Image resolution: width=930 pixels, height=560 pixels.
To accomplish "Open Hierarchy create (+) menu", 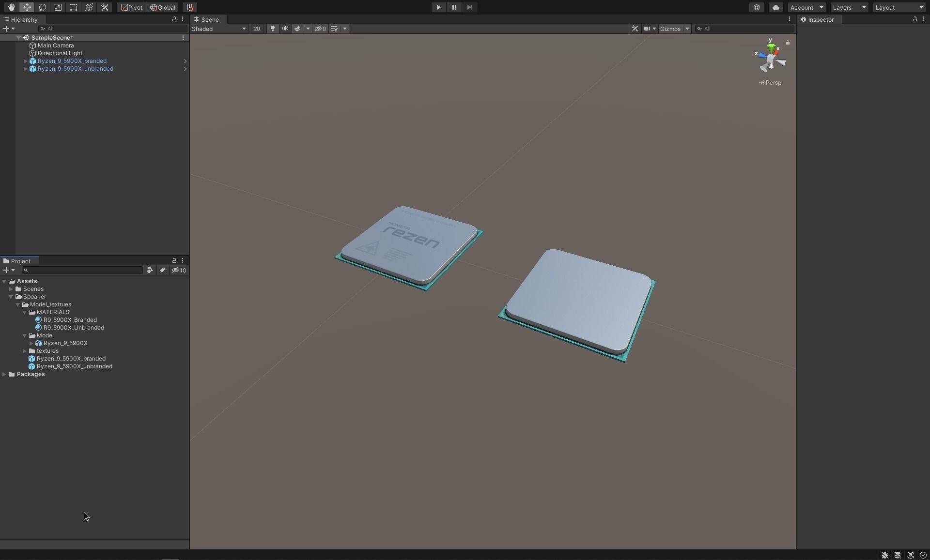I will point(9,29).
